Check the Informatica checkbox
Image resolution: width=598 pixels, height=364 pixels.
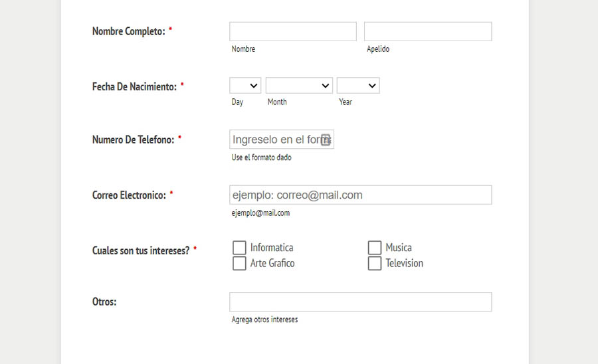click(239, 248)
